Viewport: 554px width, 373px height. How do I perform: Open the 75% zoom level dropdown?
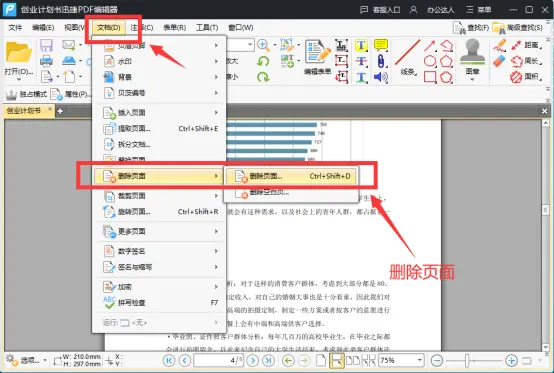(419, 360)
